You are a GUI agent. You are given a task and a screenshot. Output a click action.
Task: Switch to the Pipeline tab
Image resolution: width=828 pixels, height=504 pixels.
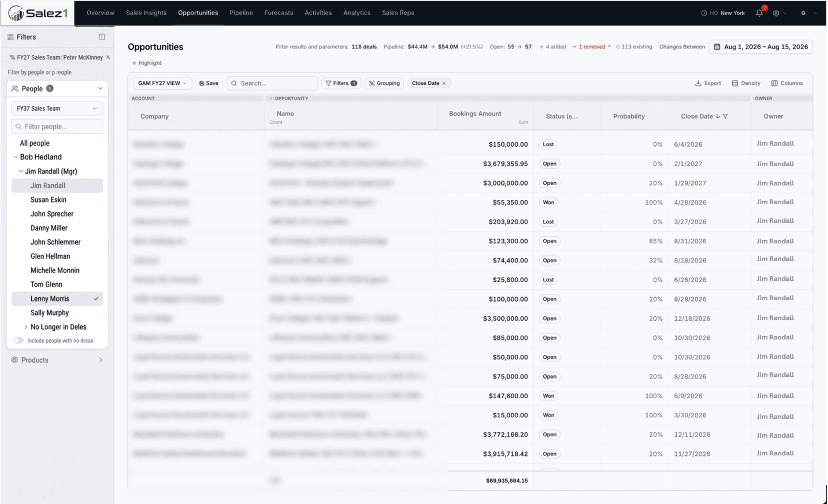tap(241, 13)
